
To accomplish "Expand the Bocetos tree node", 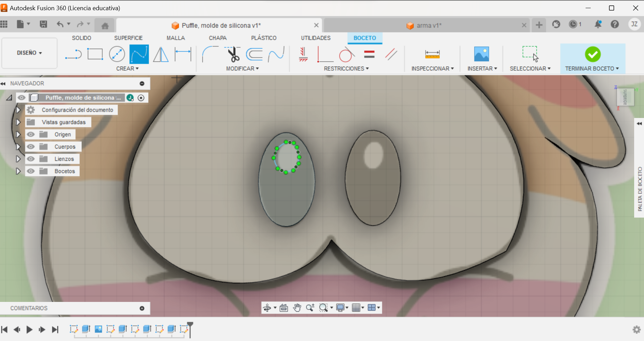I will click(18, 171).
